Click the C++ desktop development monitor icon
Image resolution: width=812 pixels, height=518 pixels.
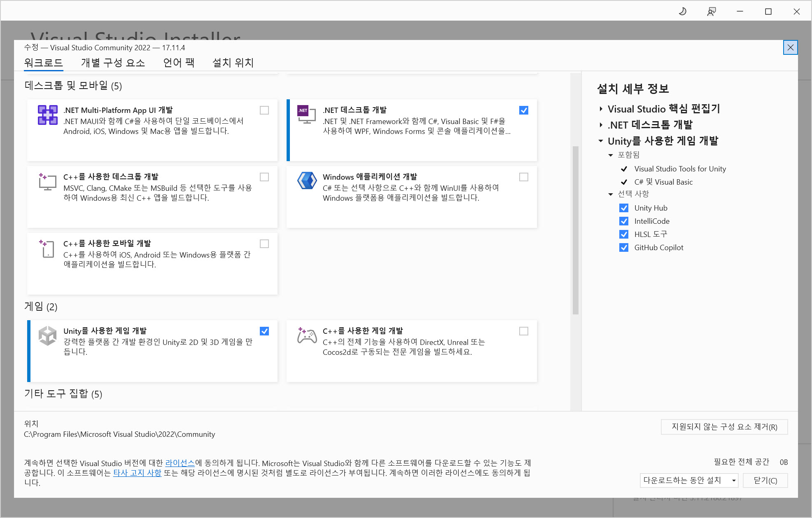tap(47, 182)
